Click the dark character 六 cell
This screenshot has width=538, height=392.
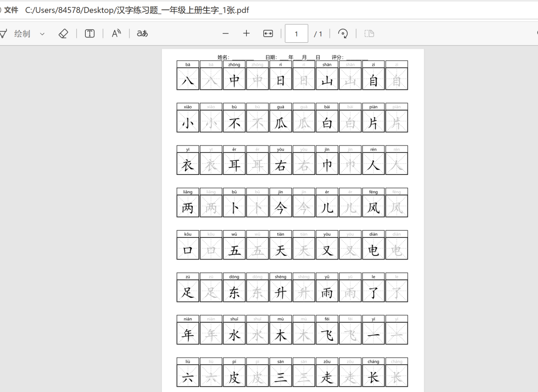(x=188, y=376)
